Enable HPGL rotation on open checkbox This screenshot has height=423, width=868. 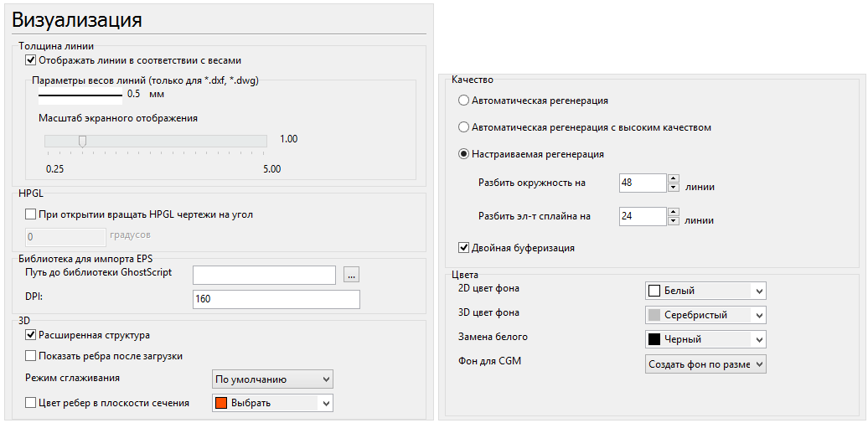[x=31, y=214]
